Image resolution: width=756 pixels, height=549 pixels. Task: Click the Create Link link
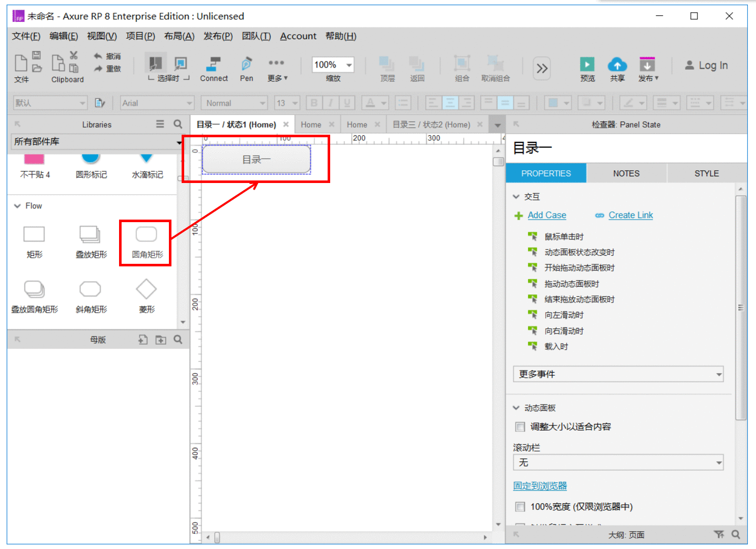pyautogui.click(x=631, y=215)
